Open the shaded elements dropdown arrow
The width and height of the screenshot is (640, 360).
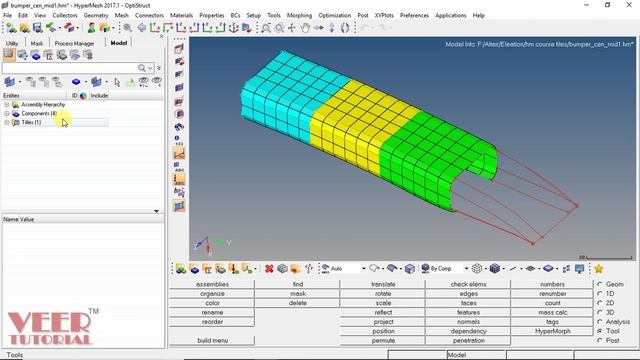[x=504, y=269]
